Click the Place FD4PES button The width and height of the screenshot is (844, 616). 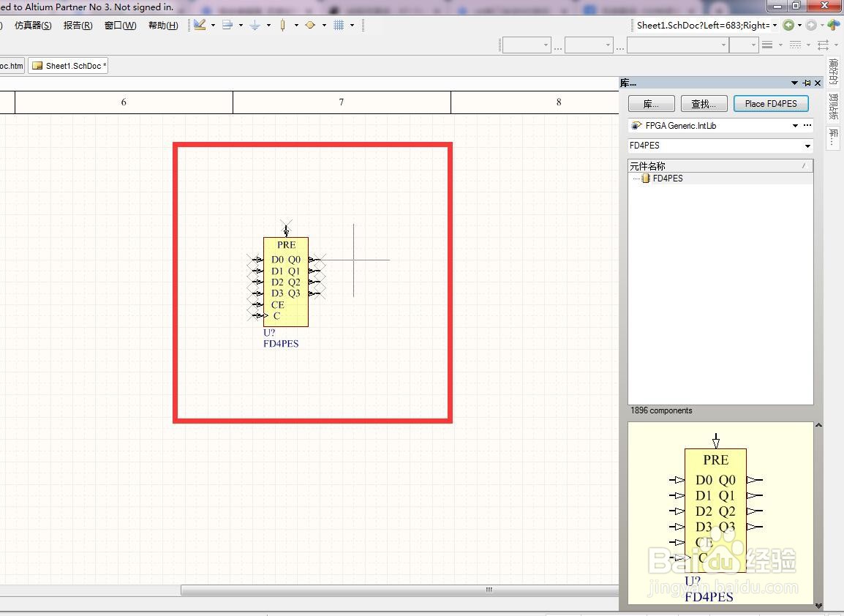[x=771, y=103]
